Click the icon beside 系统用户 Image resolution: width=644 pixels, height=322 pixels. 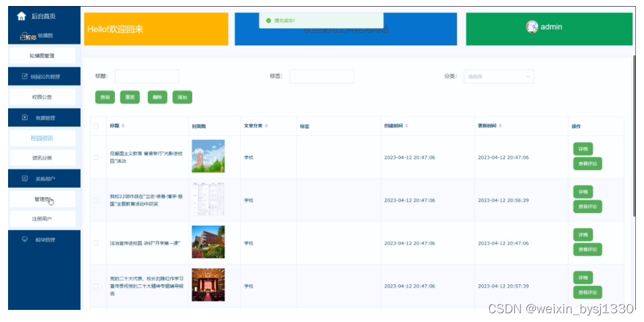pyautogui.click(x=25, y=179)
